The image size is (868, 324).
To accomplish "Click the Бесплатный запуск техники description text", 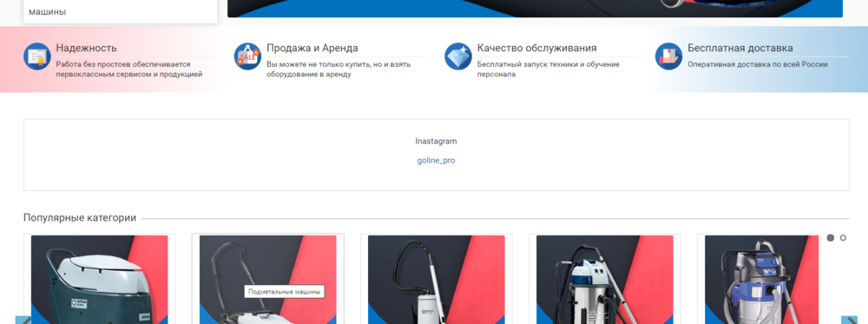I will tap(548, 69).
